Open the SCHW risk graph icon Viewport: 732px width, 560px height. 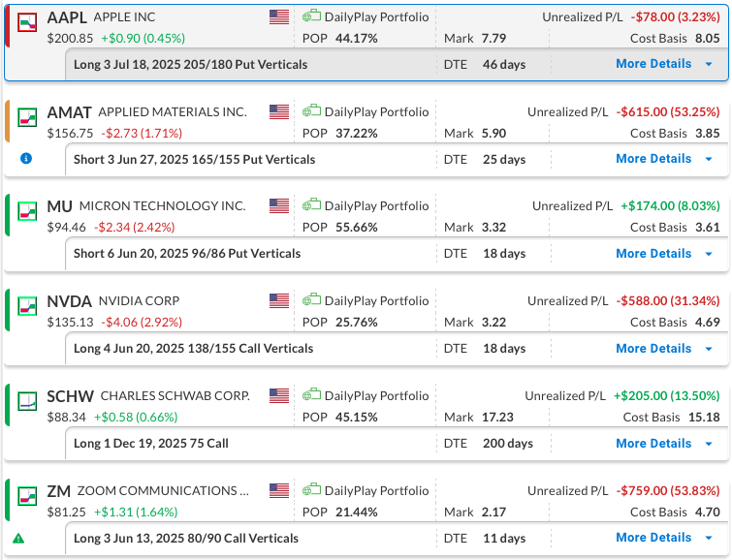point(27,401)
